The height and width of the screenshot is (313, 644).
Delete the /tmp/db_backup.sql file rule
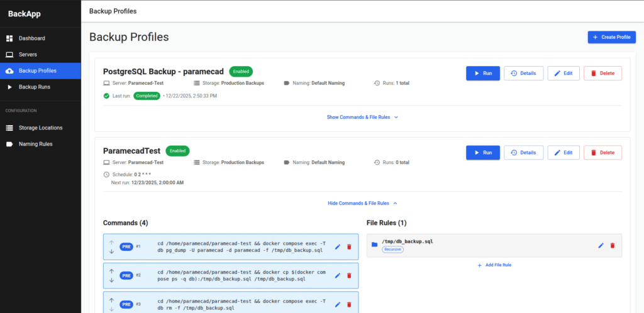613,245
